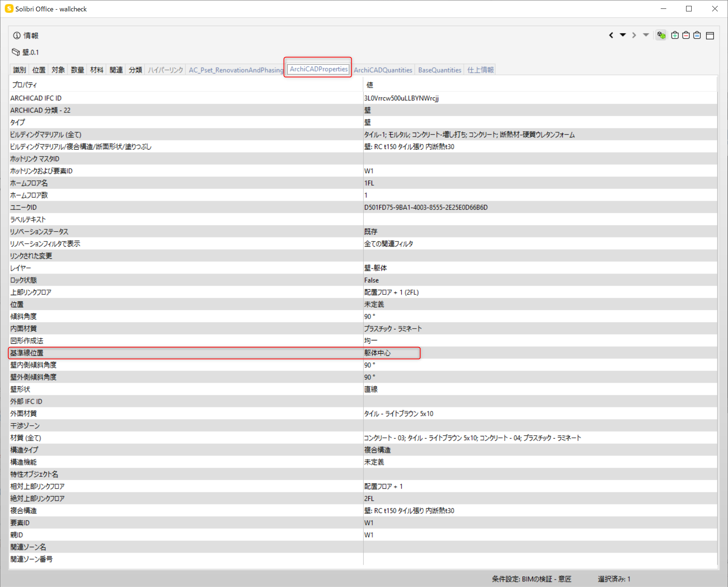Click the wall component icon beside 壁.0.1
Image resolution: width=728 pixels, height=587 pixels.
coord(16,52)
